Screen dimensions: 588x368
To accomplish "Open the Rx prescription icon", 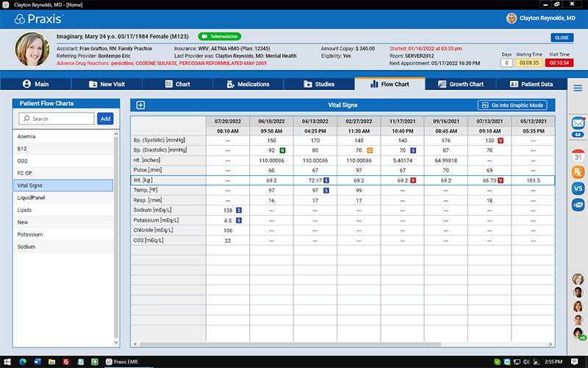I will tap(578, 172).
